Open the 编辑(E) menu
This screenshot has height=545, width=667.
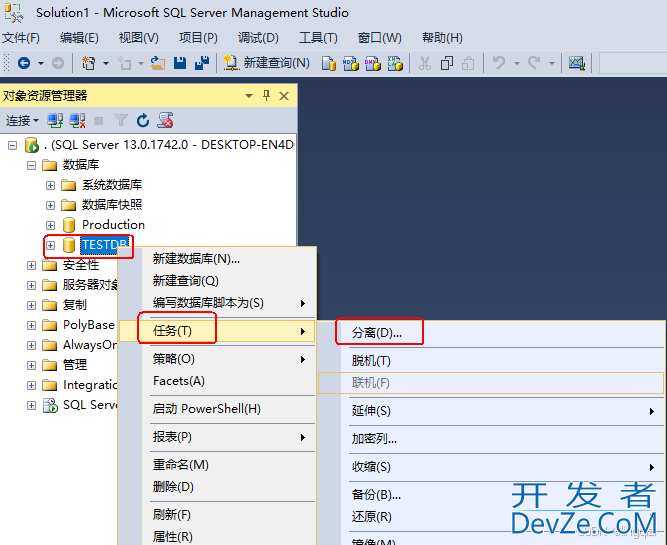point(79,38)
